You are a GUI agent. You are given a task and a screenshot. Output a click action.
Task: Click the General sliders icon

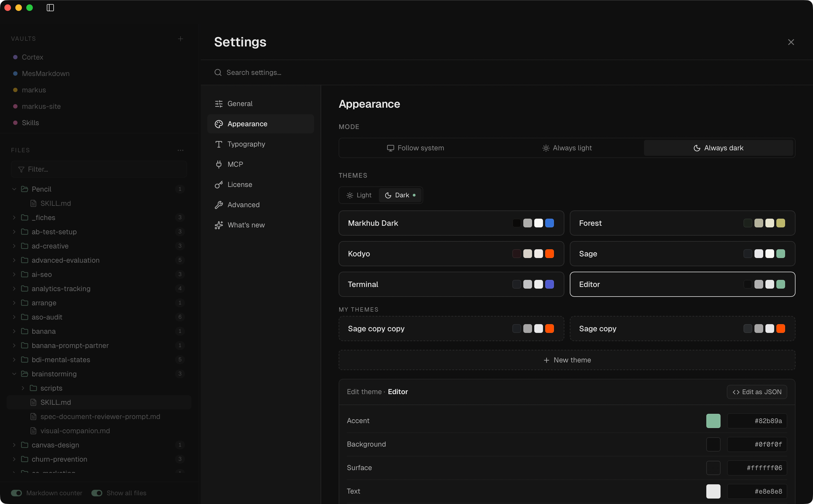click(219, 104)
